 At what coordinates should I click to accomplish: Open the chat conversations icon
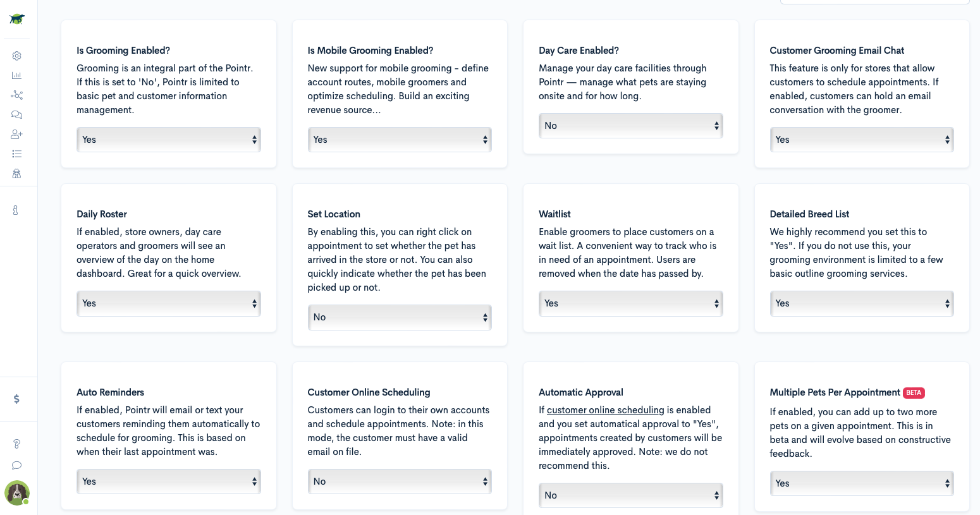coord(16,114)
